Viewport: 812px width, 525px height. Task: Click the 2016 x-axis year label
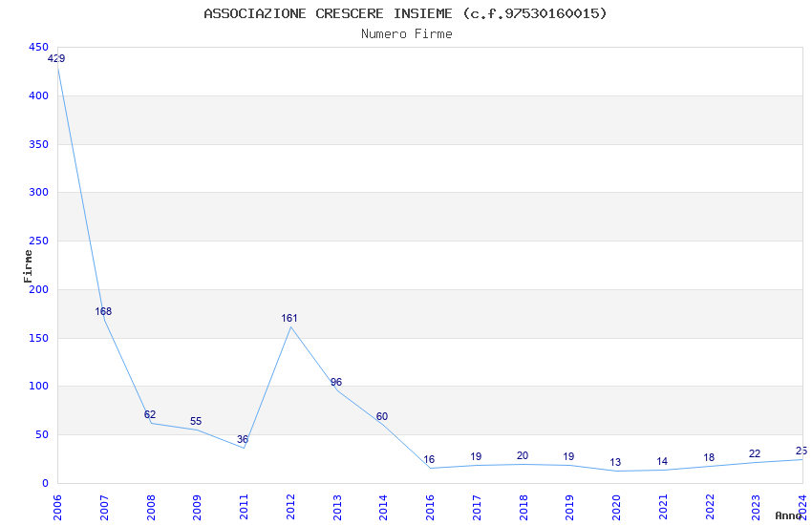(430, 507)
